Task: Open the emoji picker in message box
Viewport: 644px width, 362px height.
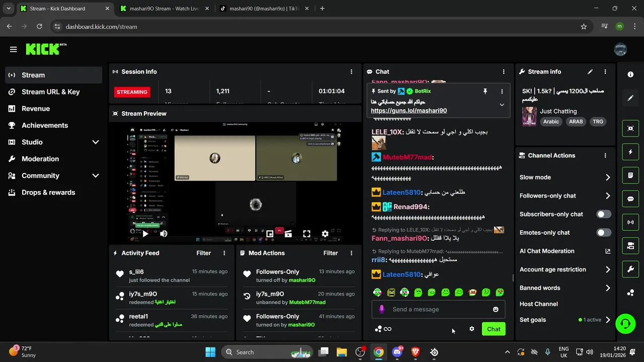Action: [496, 309]
